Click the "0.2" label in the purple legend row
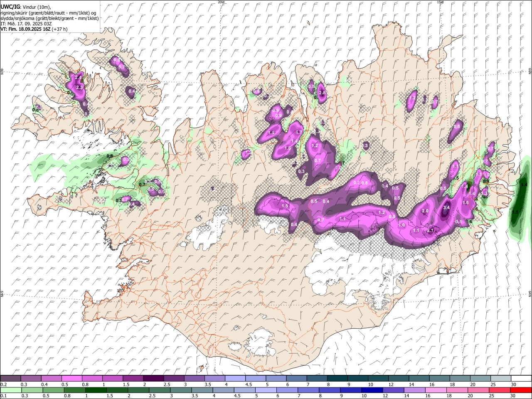Viewport: 532px width, 399px height. pos(3,384)
